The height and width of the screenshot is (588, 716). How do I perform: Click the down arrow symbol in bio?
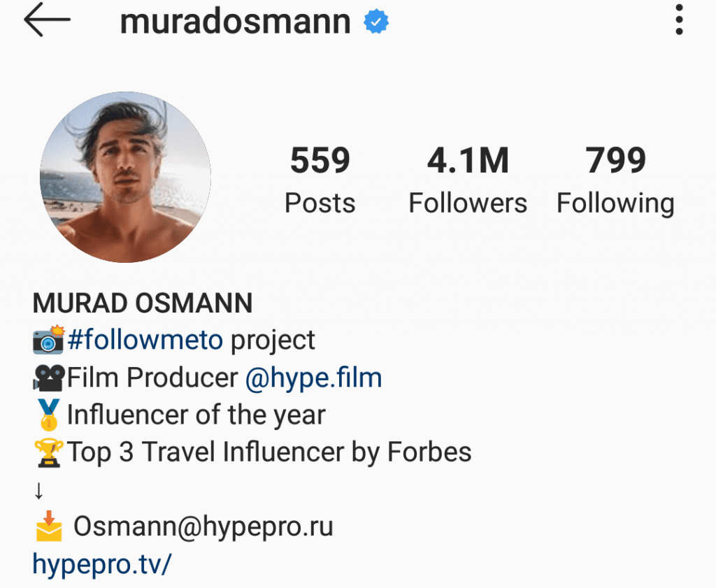pyautogui.click(x=39, y=492)
